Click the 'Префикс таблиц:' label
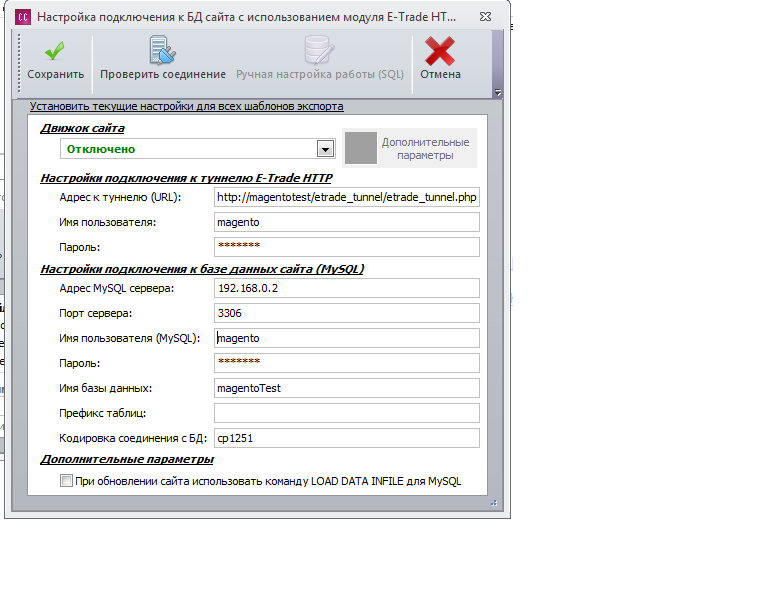 (102, 413)
